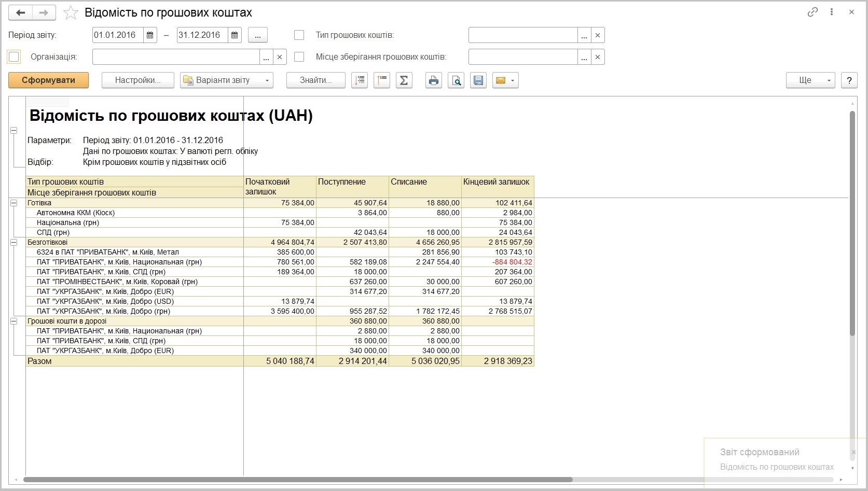Open help with the question mark button

[849, 80]
